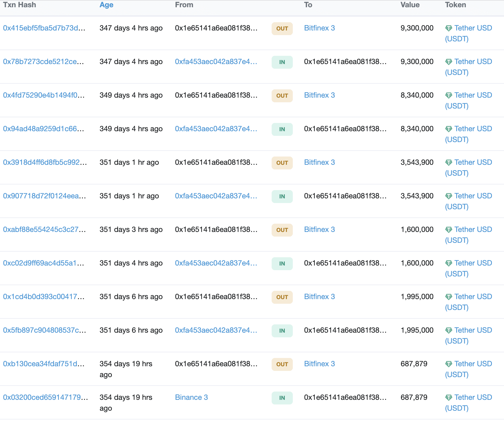The image size is (504, 421).
Task: Click the Tether gem icon in the 0x4fd75290e4b1494f0 row
Action: (x=449, y=95)
